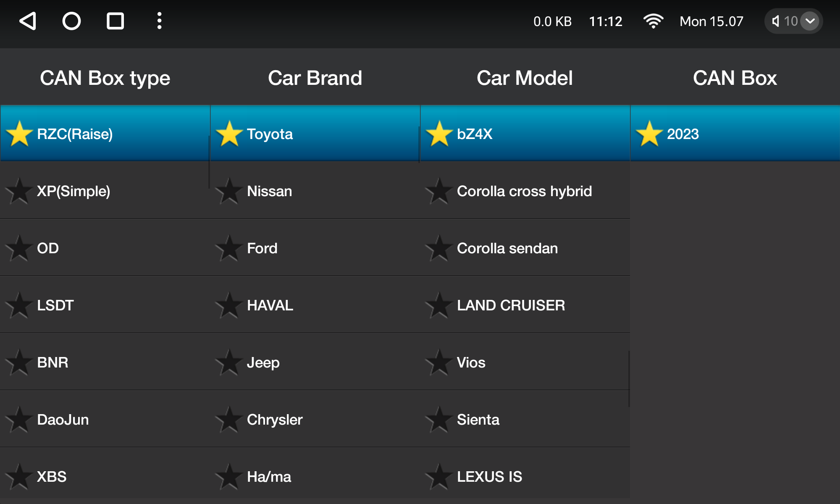The width and height of the screenshot is (840, 504).
Task: Click gold star beside 2023
Action: tap(649, 134)
